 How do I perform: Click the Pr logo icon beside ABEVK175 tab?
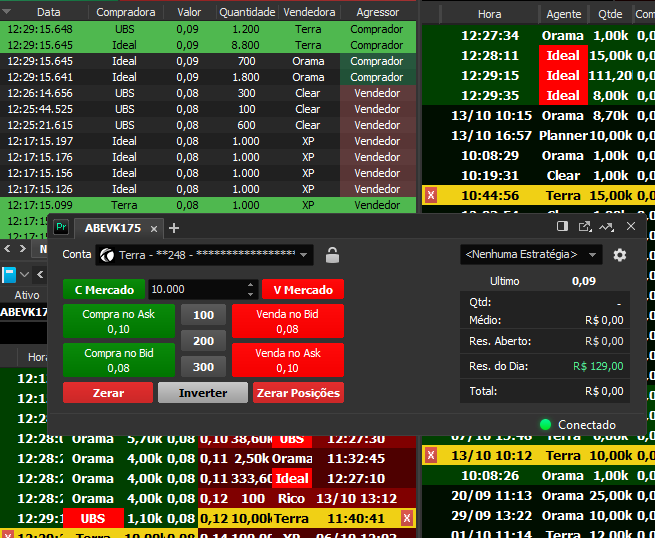61,228
